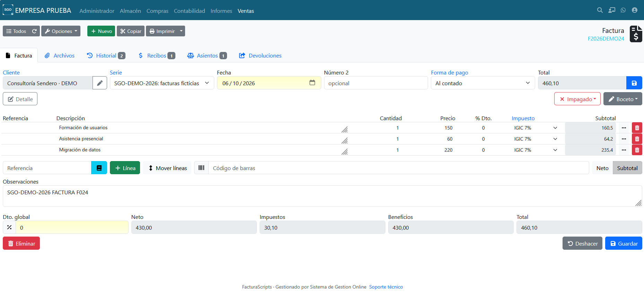Open the Boceto state dropdown
This screenshot has width=644, height=301.
coord(623,99)
